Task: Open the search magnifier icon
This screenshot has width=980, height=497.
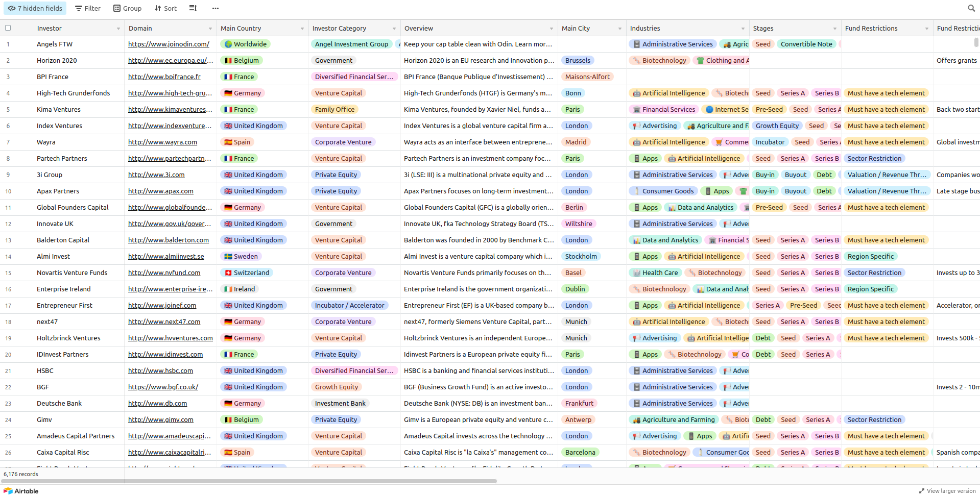Action: pyautogui.click(x=971, y=8)
